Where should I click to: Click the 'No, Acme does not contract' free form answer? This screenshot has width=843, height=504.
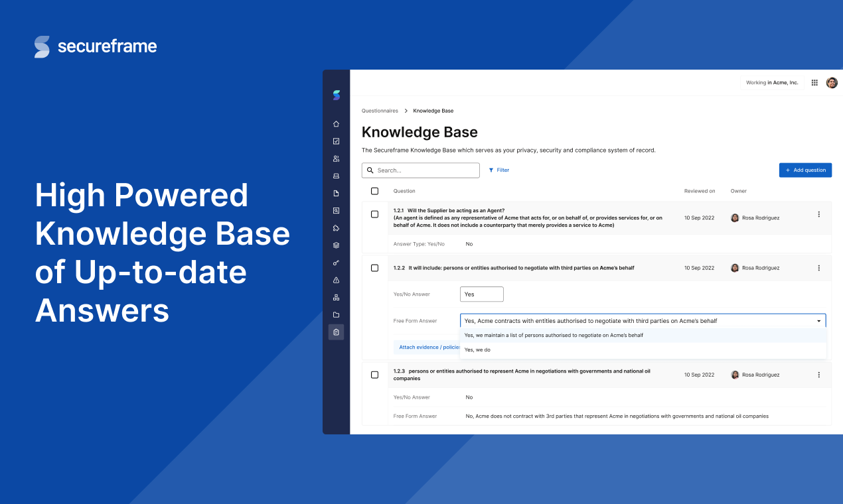(617, 416)
